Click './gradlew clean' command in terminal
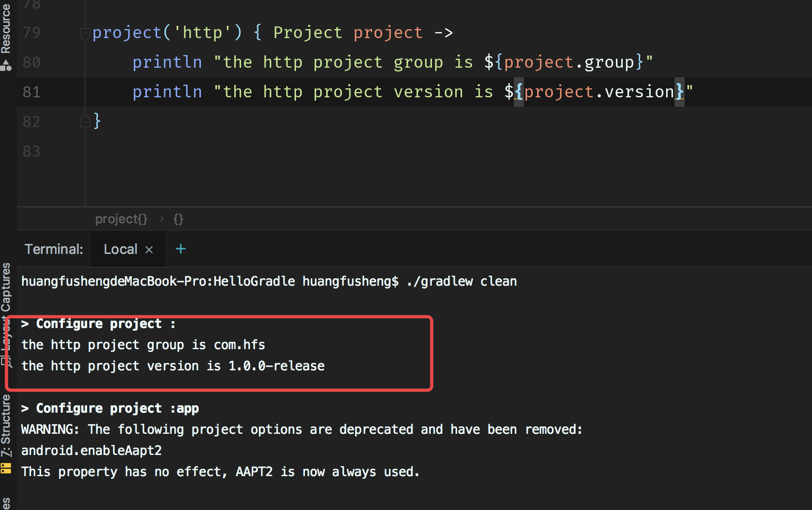Image resolution: width=812 pixels, height=510 pixels. pyautogui.click(x=462, y=281)
